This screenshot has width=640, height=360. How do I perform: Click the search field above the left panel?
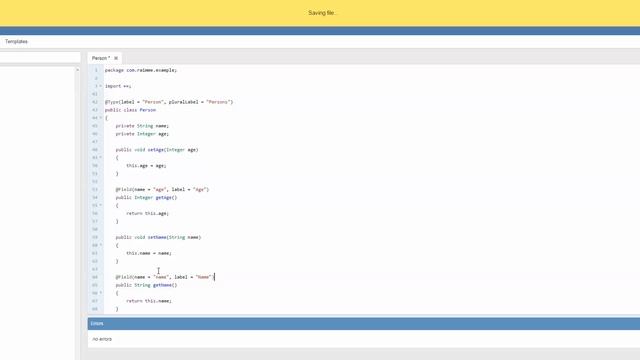(x=40, y=58)
